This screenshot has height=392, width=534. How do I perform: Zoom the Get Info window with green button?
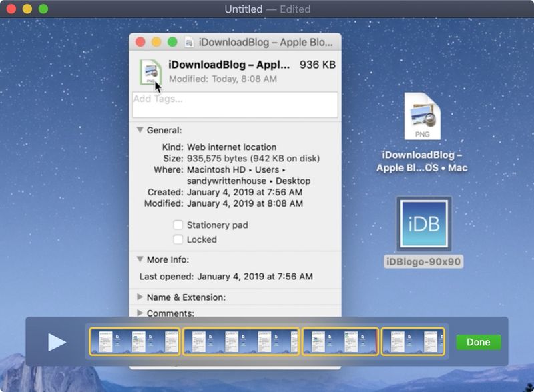point(172,42)
